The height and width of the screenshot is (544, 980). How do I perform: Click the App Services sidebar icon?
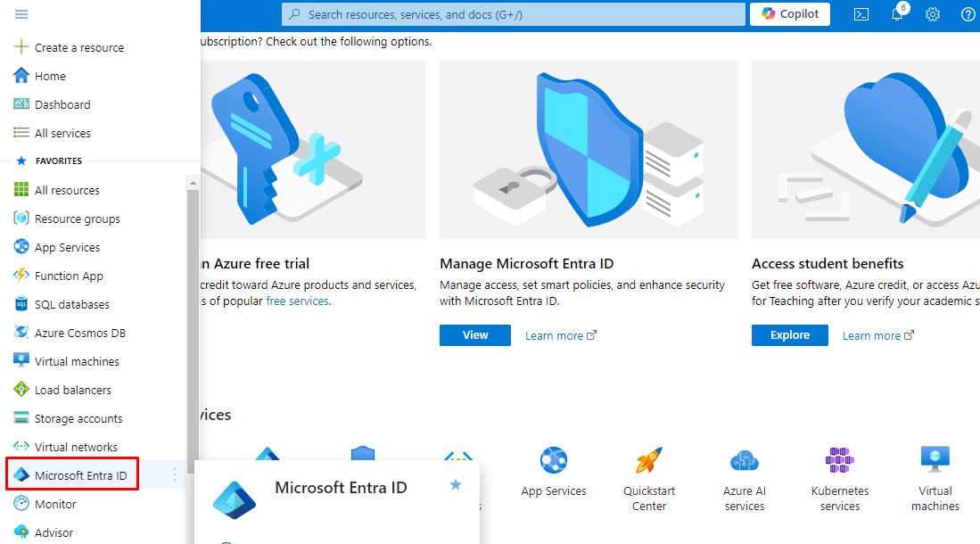21,246
